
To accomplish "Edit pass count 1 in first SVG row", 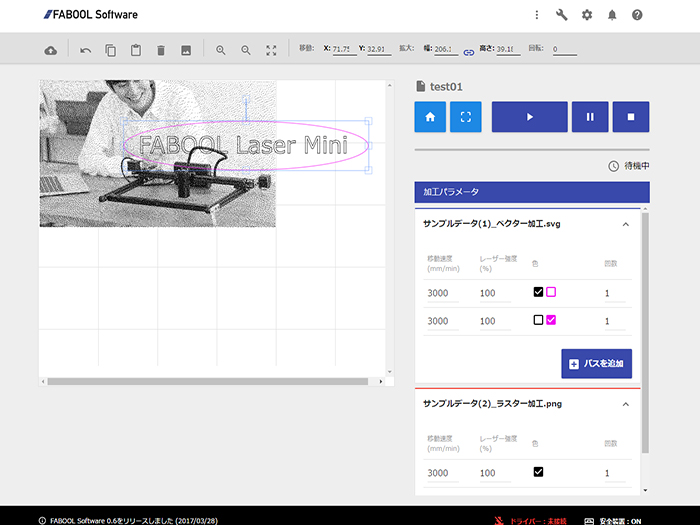I will pos(615,293).
